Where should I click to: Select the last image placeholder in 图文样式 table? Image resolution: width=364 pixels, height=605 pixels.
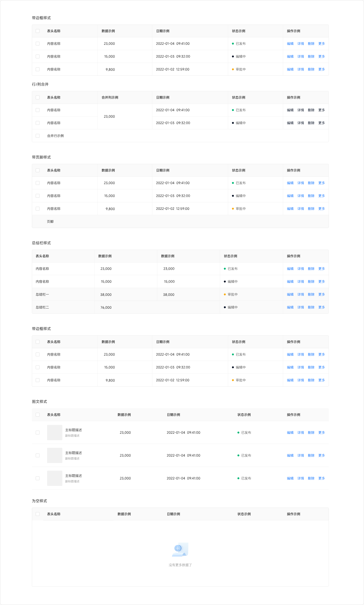pos(54,478)
